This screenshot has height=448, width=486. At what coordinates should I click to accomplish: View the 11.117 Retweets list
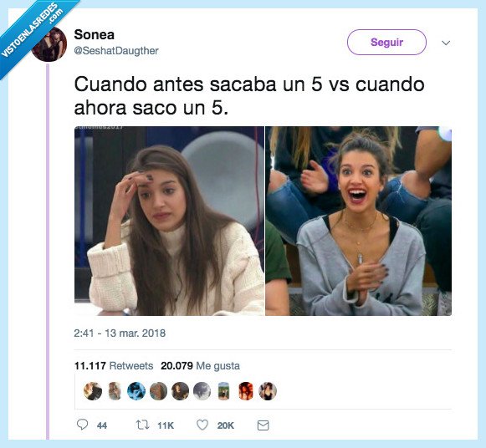(x=114, y=365)
